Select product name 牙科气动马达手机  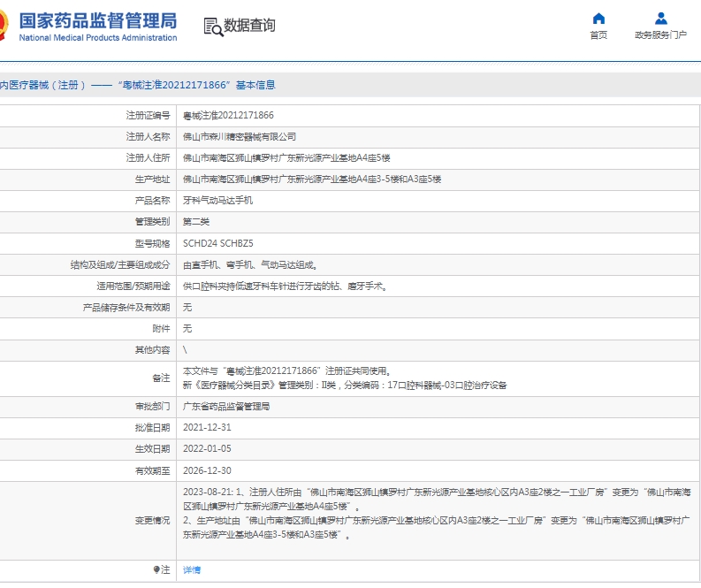(x=217, y=201)
